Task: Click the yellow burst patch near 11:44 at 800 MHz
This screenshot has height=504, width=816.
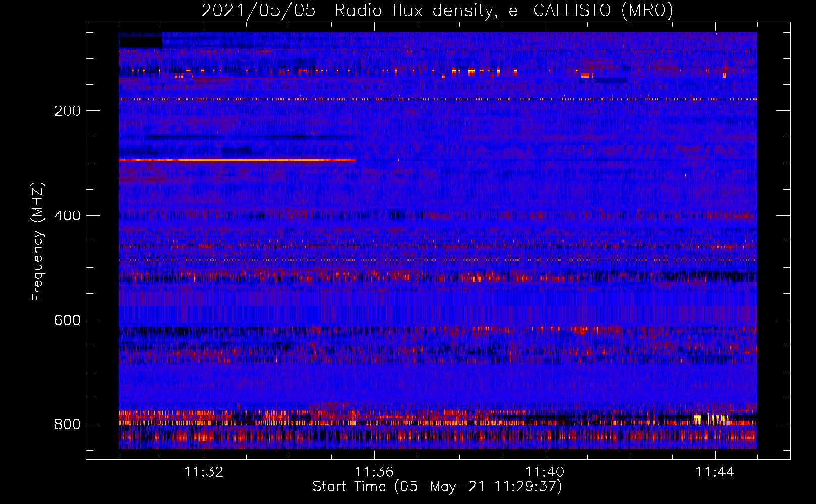Action: (x=712, y=418)
